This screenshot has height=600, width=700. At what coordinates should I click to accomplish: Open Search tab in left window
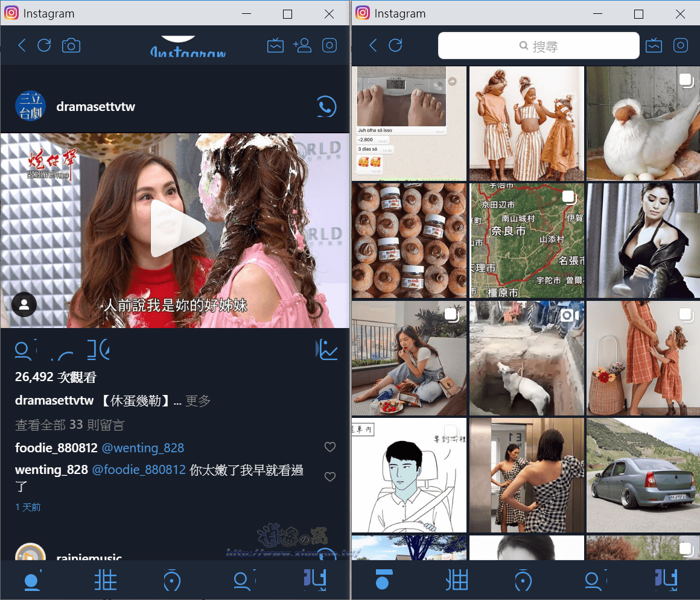(106, 580)
